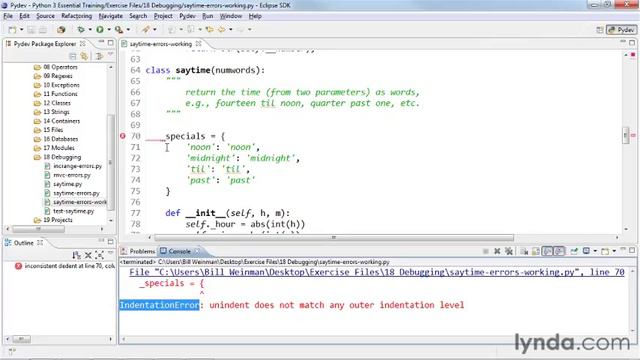Follow the traceback file link line 70
This screenshot has width=640, height=360.
(x=376, y=272)
